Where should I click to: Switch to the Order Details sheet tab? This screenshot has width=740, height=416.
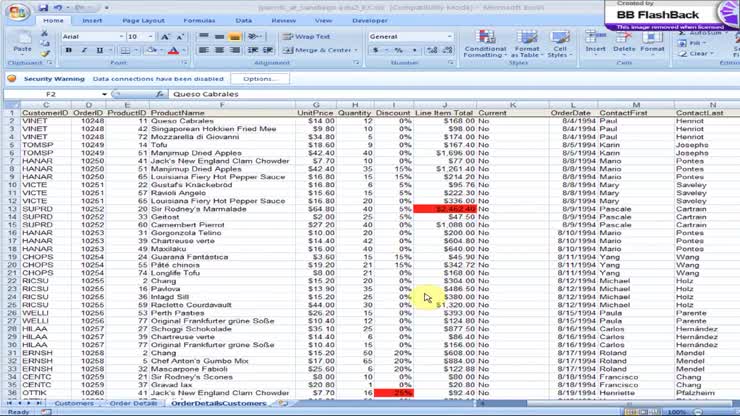(x=132, y=403)
